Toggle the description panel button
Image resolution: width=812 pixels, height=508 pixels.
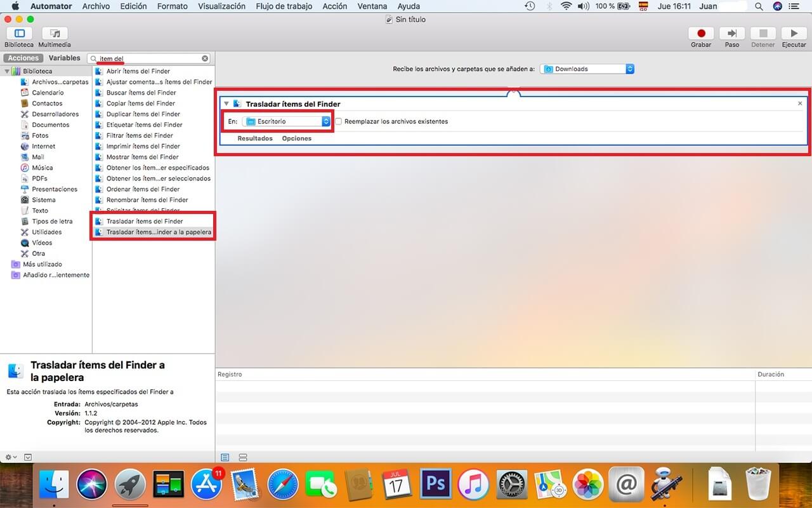pyautogui.click(x=28, y=457)
